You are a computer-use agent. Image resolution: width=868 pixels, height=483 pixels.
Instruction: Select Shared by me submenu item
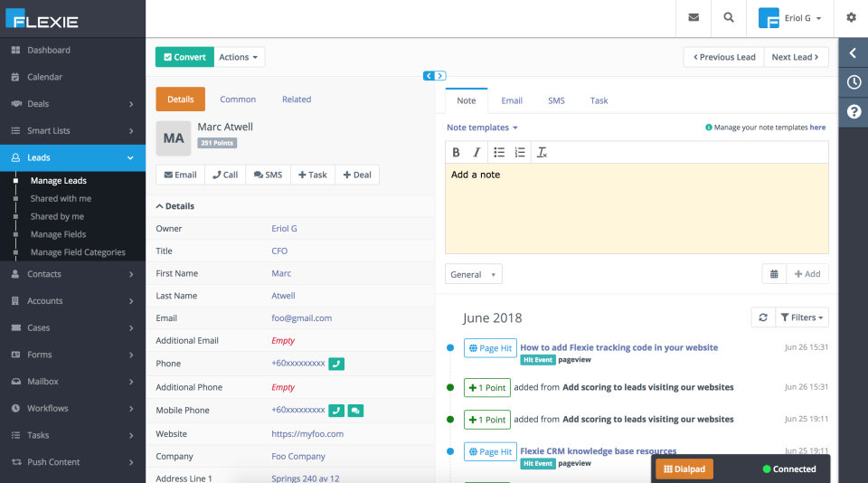click(57, 216)
